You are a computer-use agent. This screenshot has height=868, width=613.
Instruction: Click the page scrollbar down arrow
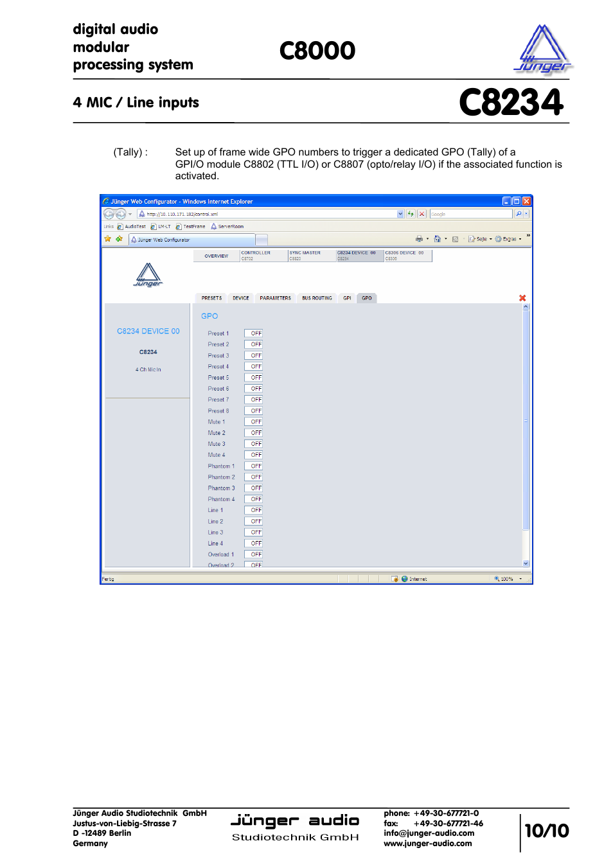[x=526, y=563]
